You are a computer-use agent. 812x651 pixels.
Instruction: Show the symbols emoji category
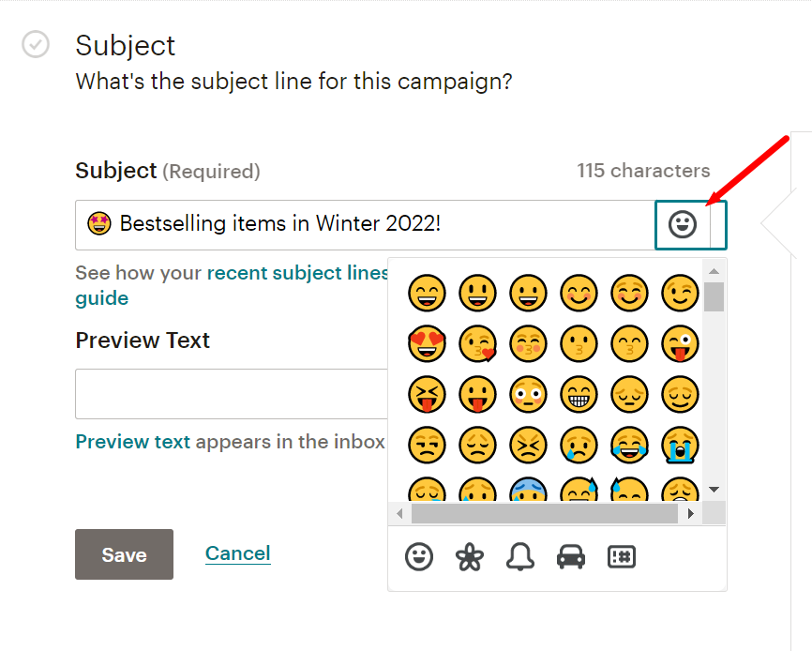pos(621,557)
